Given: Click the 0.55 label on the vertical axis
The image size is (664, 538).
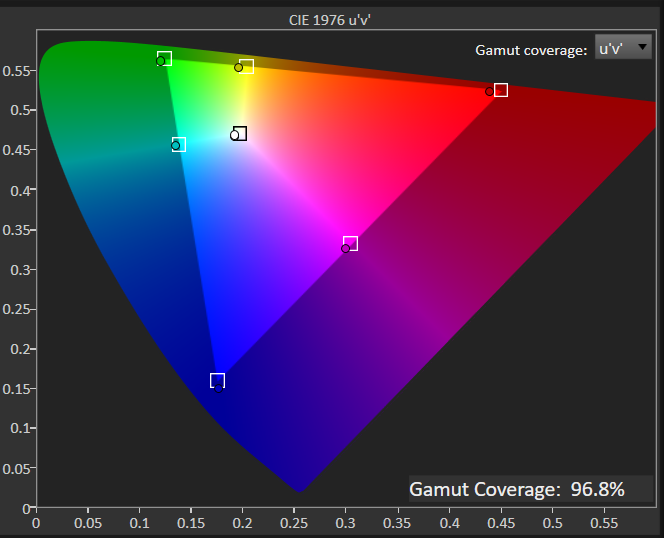Looking at the screenshot, I should click(16, 71).
